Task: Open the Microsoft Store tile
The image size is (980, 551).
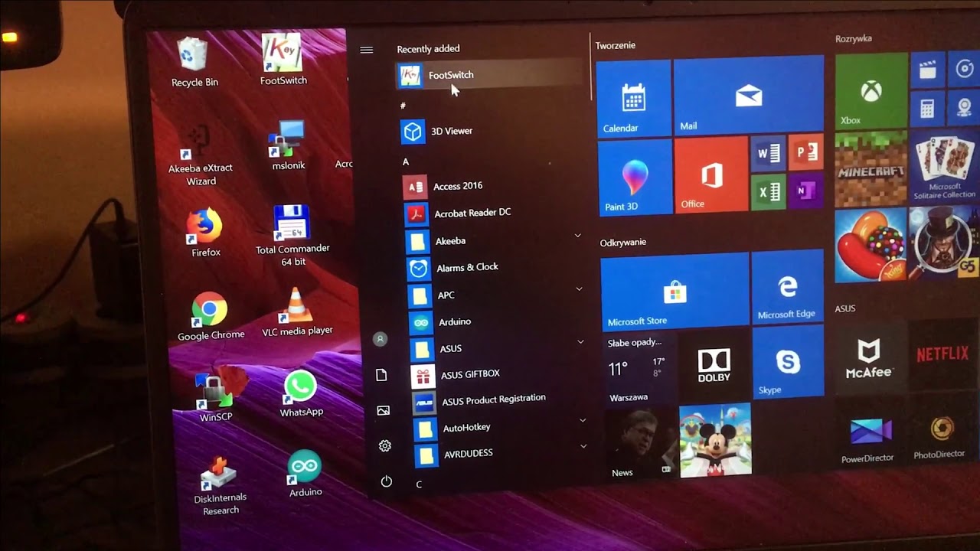Action: pos(675,292)
